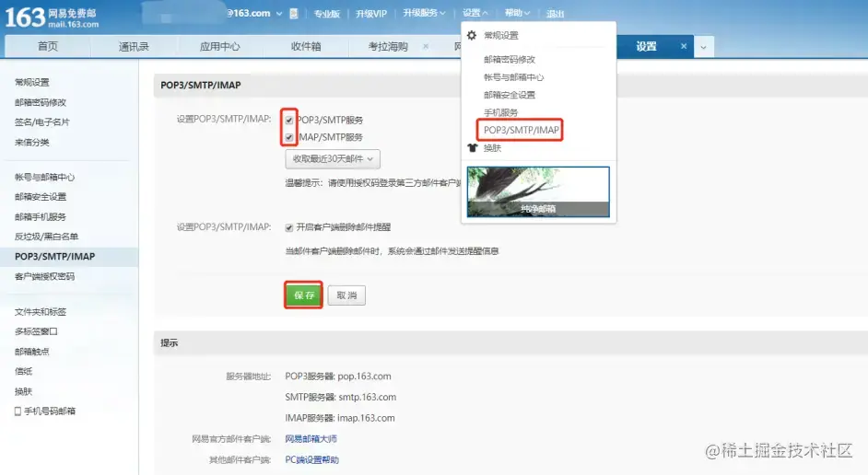Select POP3/SMTP/IMAP in the left sidebar
Viewport: 868px width, 475px height.
point(54,257)
